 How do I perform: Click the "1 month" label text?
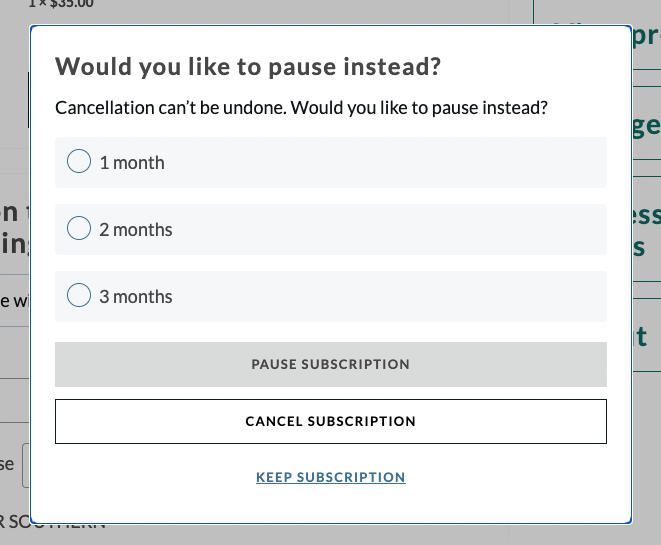click(132, 163)
